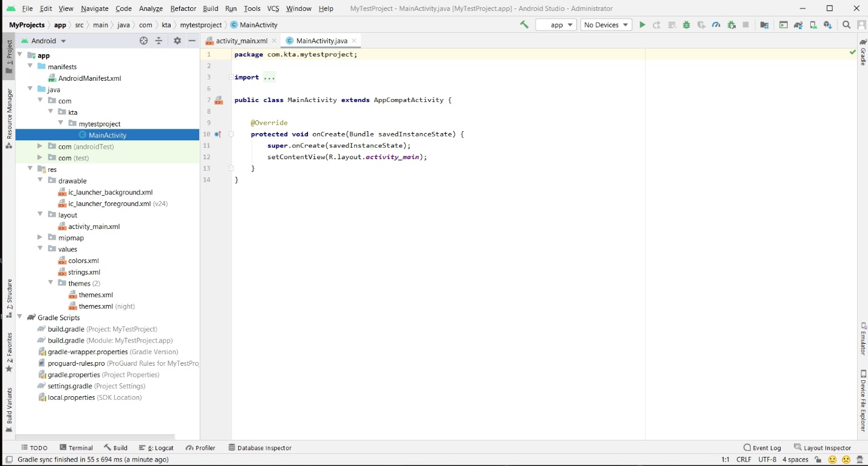Click the Search Everywhere magnifier icon
The image size is (868, 466).
click(x=847, y=25)
